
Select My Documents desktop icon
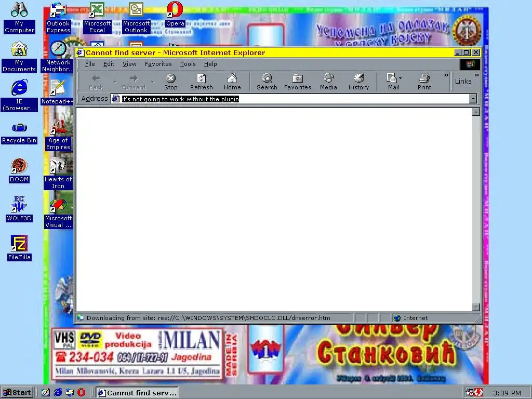pyautogui.click(x=19, y=57)
